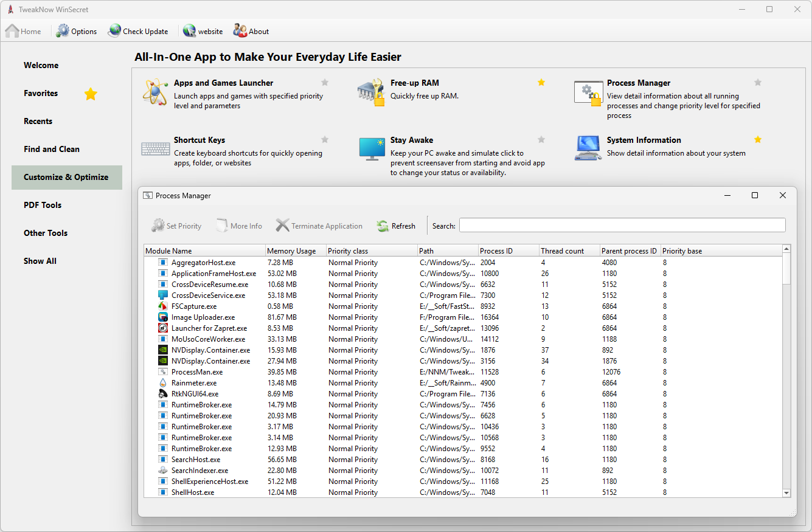
Task: Click the TweakNow WinSecret title bar icon
Action: coord(10,9)
